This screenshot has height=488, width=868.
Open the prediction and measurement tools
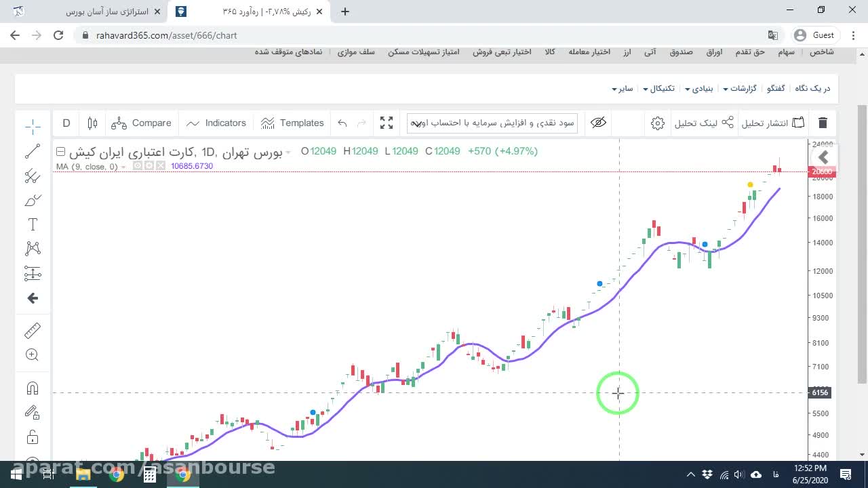pos(33,273)
